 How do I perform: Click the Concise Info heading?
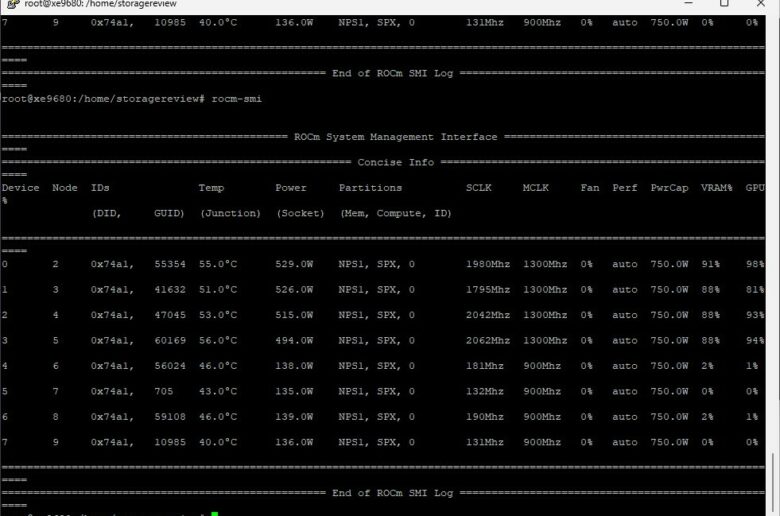click(395, 162)
